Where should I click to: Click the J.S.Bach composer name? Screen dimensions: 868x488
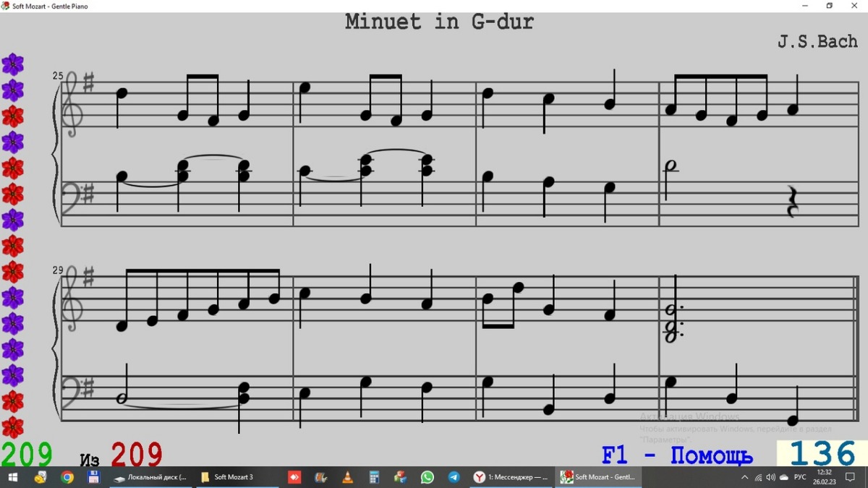click(x=817, y=41)
